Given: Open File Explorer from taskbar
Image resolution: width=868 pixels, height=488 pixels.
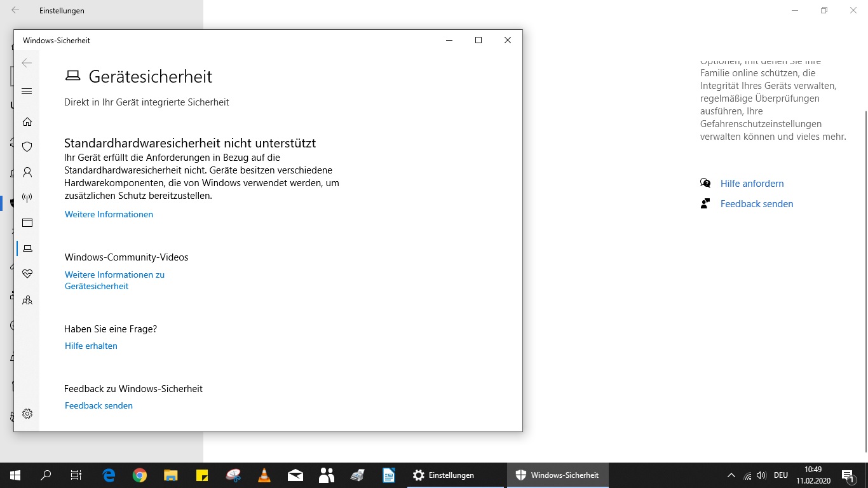Looking at the screenshot, I should point(171,475).
